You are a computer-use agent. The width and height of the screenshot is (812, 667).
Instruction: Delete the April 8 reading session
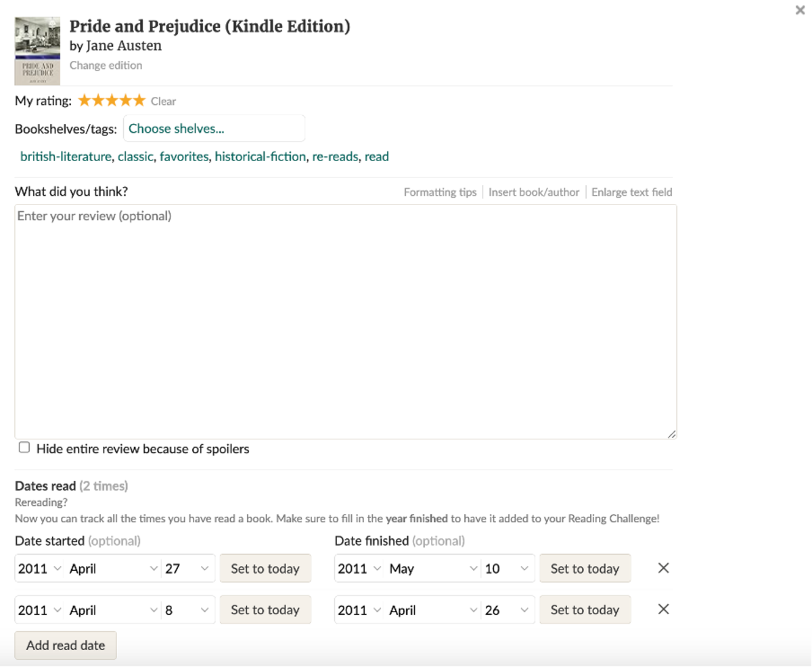tap(662, 609)
